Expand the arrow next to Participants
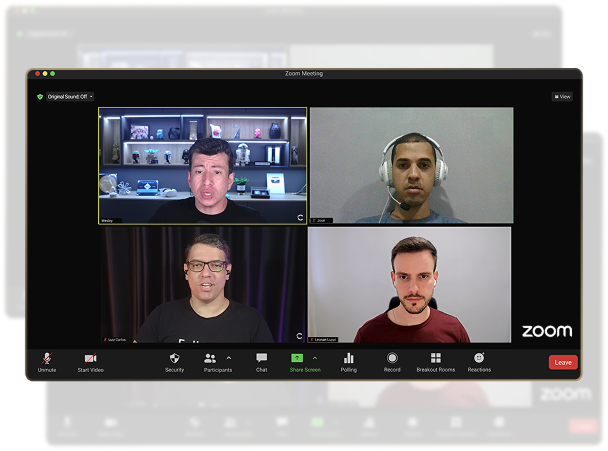608x451 pixels. point(229,357)
